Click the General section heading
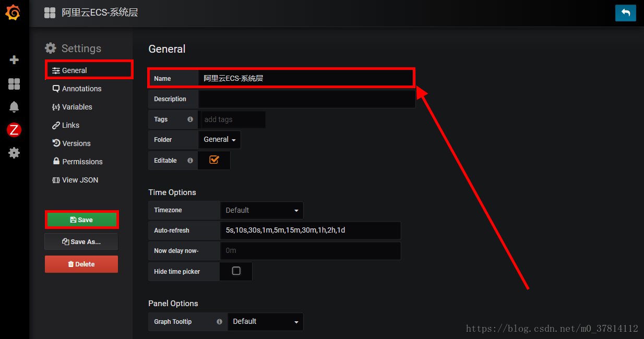Image resolution: width=644 pixels, height=339 pixels. click(x=167, y=49)
